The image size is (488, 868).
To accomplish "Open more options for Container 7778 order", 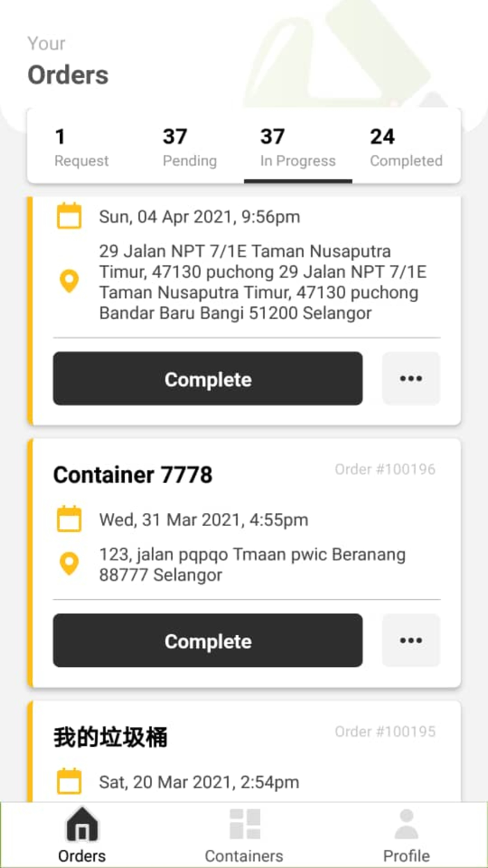I will [x=411, y=641].
